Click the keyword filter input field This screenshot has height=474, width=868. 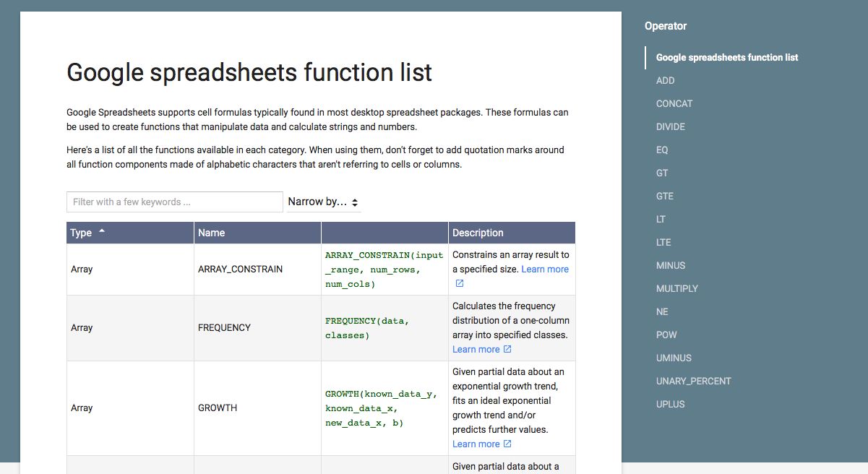(x=174, y=202)
